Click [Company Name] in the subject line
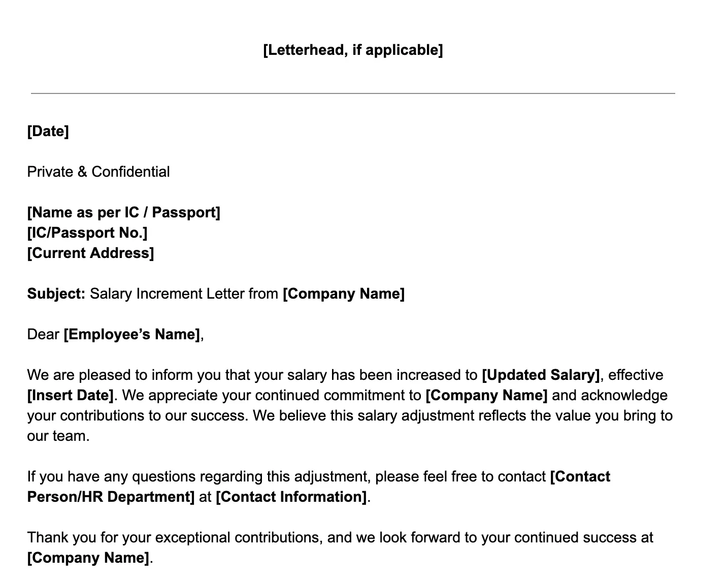 point(344,294)
